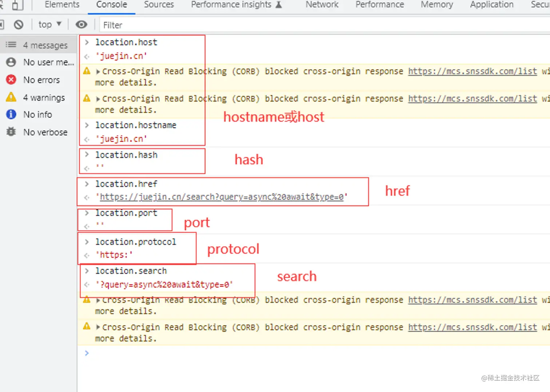550x392 pixels.
Task: Select the yellow warning icon beside 4 warnings
Action: click(x=11, y=97)
